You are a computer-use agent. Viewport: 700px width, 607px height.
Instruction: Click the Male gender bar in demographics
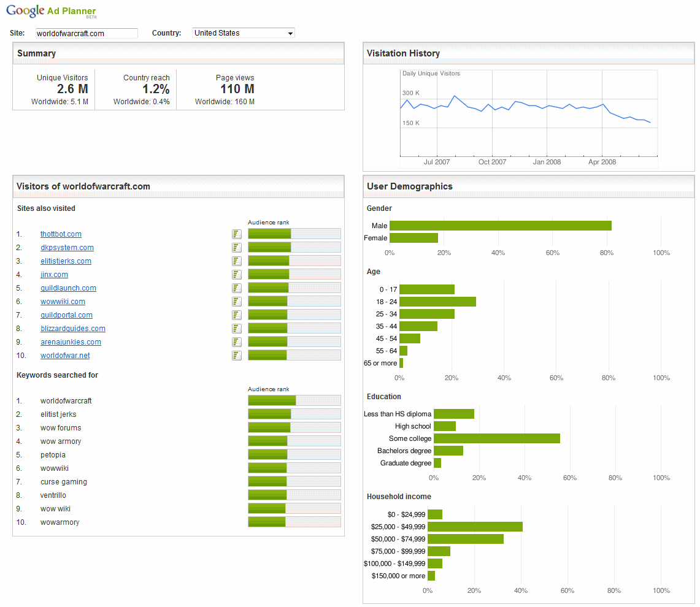500,226
